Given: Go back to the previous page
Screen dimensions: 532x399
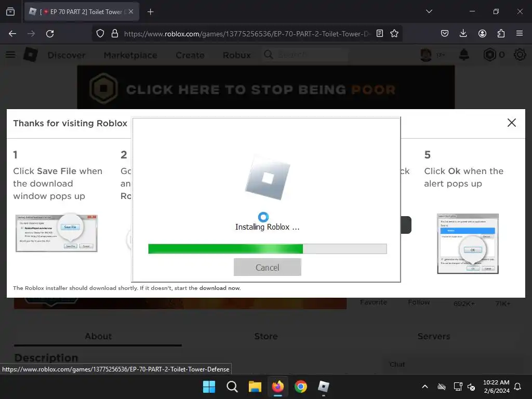Looking at the screenshot, I should tap(12, 34).
